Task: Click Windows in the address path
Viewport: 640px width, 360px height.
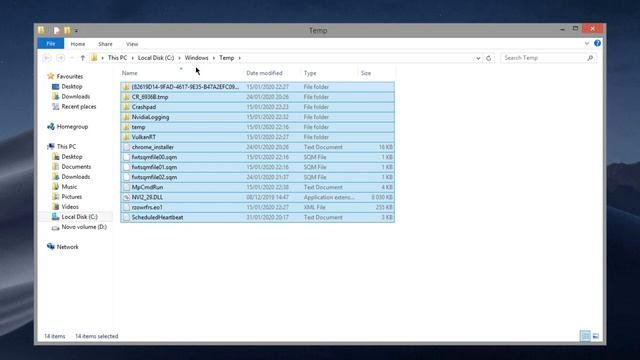Action: tap(196, 58)
